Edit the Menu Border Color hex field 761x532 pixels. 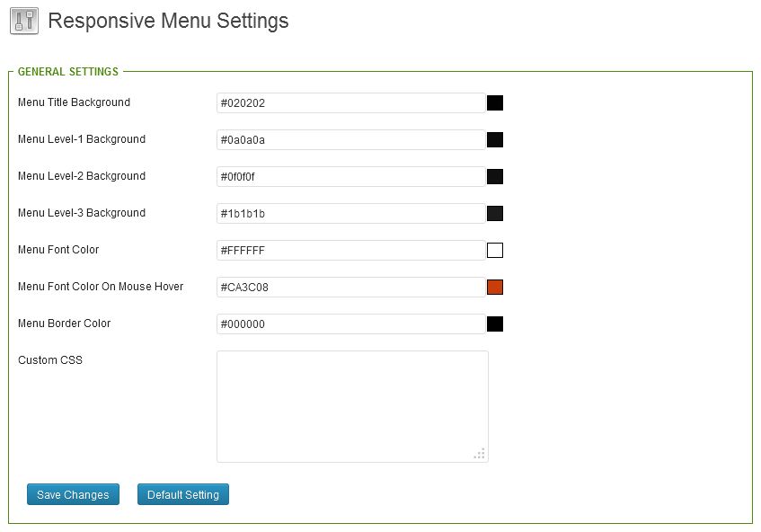pos(350,324)
